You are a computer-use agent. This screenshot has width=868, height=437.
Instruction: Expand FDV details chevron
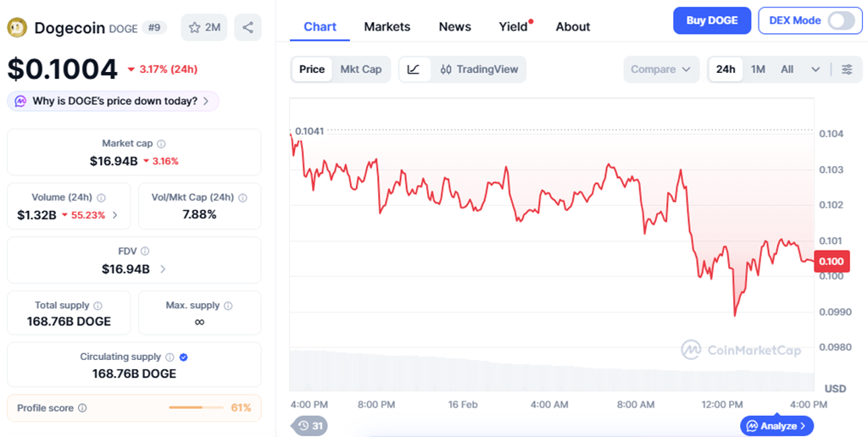click(x=163, y=268)
